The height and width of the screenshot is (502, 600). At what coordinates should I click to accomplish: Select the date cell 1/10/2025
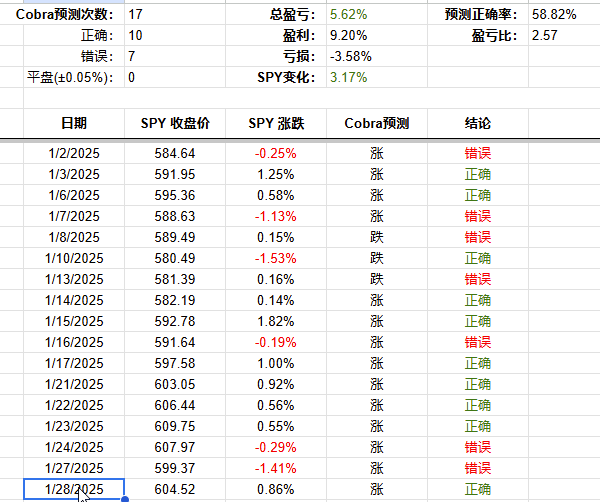point(74,259)
